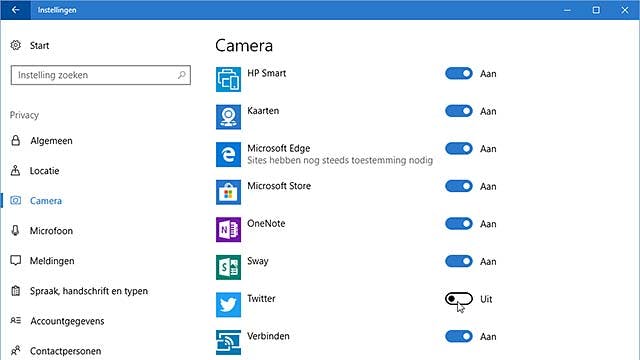Click the Kaarten app icon

[228, 117]
